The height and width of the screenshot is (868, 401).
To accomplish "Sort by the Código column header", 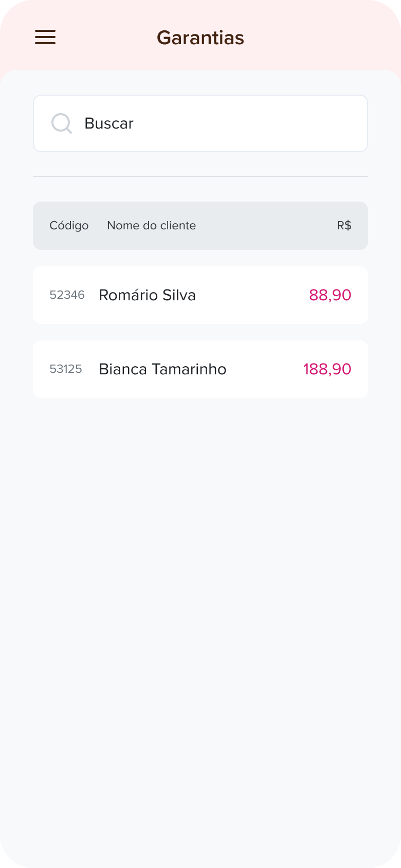I will pos(69,226).
